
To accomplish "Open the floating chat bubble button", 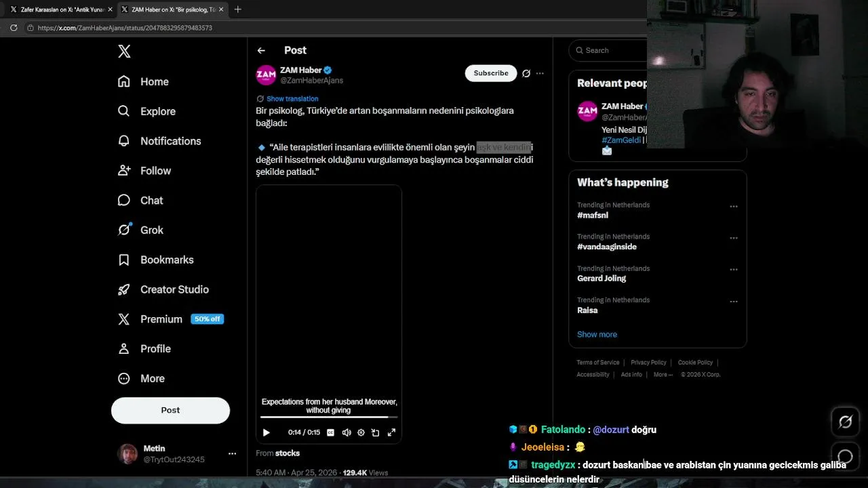I will tap(845, 456).
